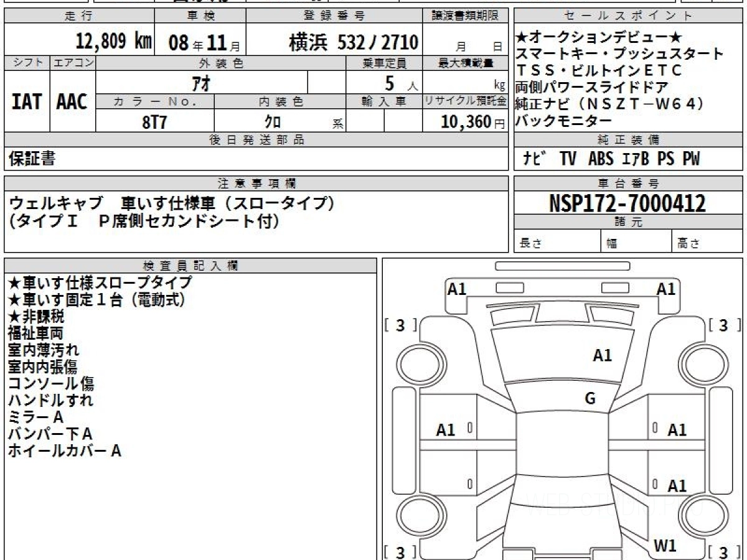The height and width of the screenshot is (560, 747).
Task: Select the カラーNo. header
Action: (x=155, y=101)
